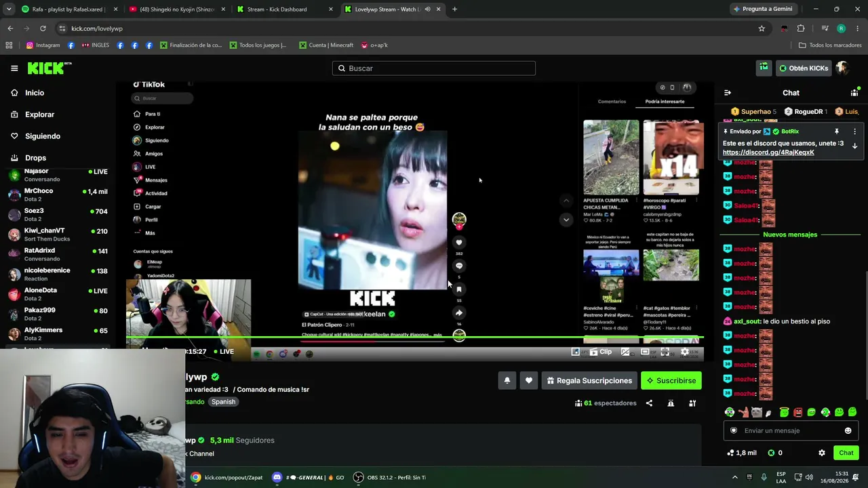Toggle mini player icon left of Clip
The height and width of the screenshot is (488, 868).
[x=576, y=352]
